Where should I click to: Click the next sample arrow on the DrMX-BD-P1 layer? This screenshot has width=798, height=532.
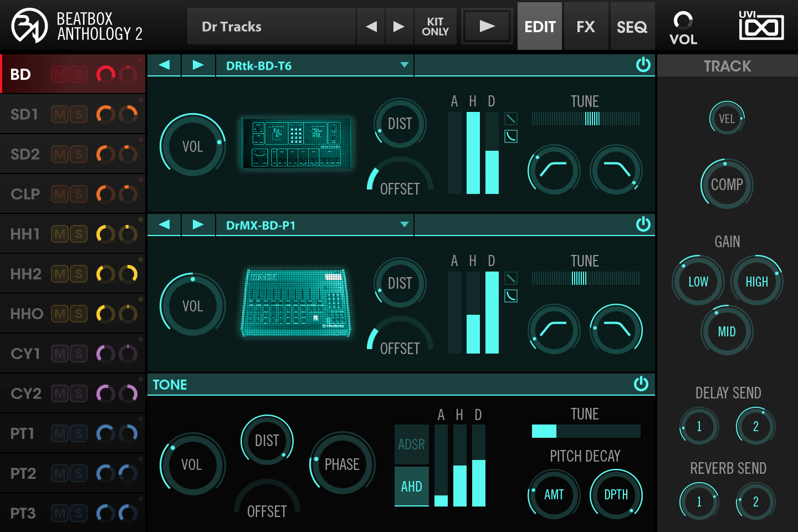coord(198,224)
